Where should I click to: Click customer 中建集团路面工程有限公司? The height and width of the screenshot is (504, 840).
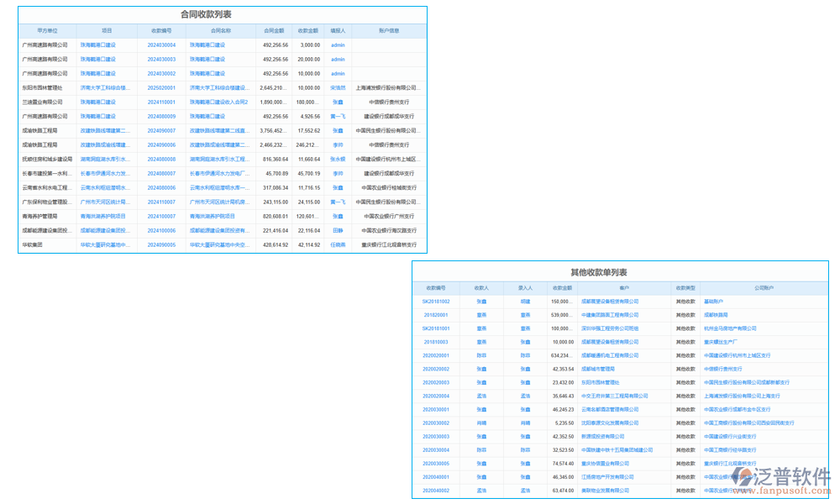point(610,315)
